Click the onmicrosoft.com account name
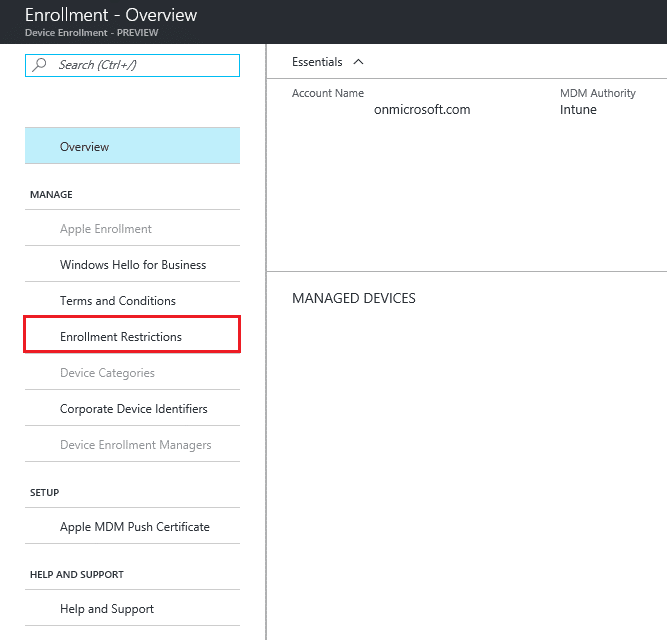Image resolution: width=667 pixels, height=640 pixels. coord(422,110)
